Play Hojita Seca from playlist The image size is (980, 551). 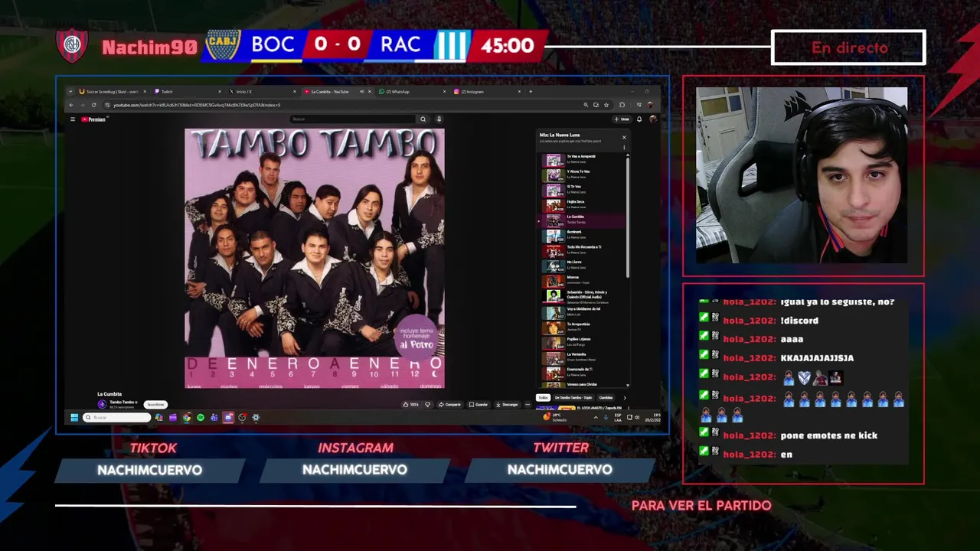583,205
